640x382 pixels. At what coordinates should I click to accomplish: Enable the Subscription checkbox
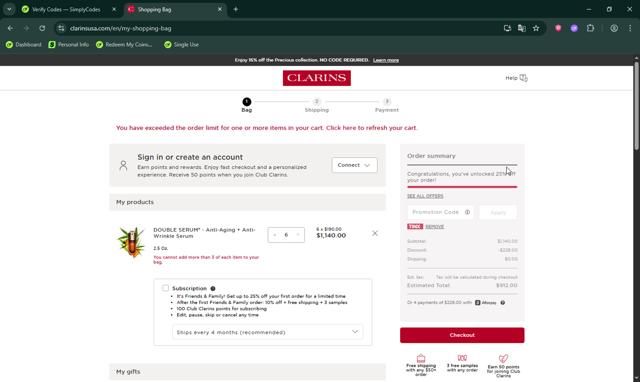click(165, 288)
